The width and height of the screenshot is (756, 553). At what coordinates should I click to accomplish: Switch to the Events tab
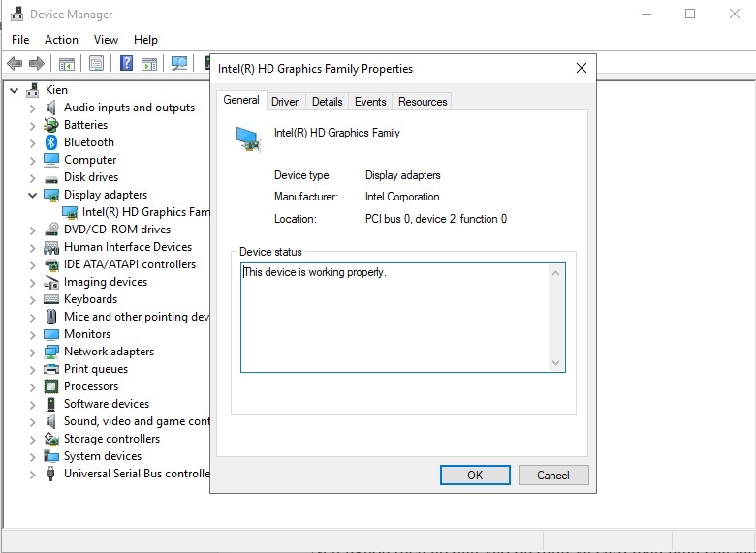tap(370, 102)
